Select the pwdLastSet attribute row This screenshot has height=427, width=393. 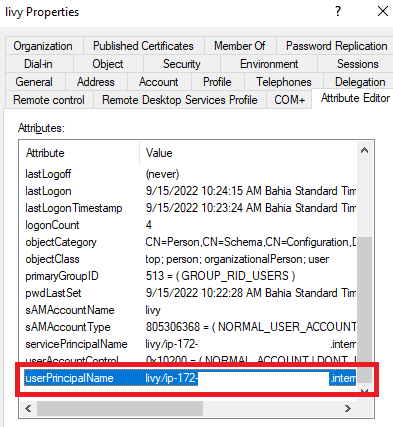point(190,293)
